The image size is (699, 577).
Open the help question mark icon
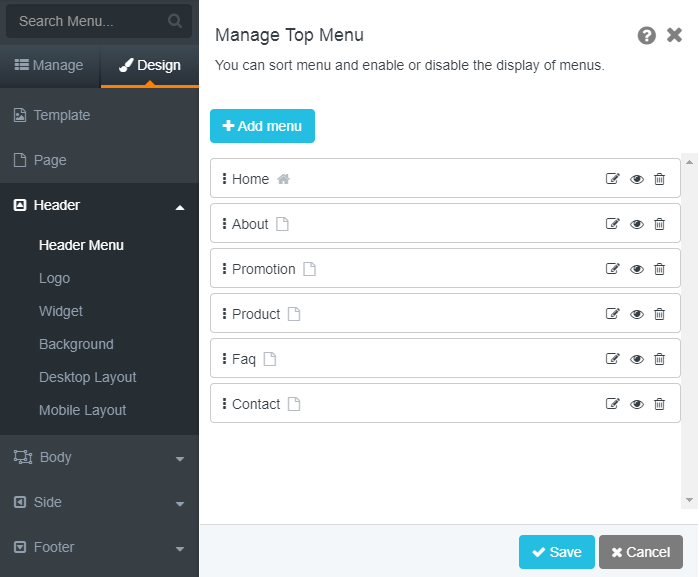pos(647,36)
